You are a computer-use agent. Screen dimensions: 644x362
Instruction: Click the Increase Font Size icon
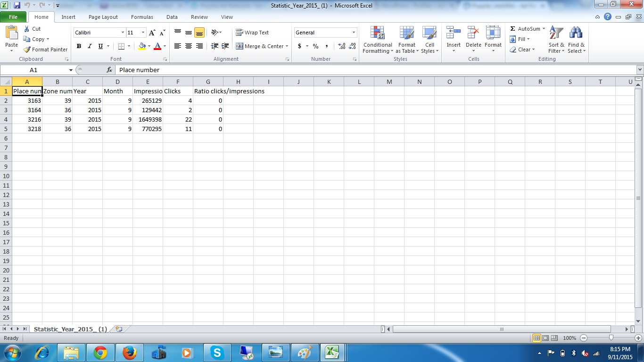pos(152,33)
